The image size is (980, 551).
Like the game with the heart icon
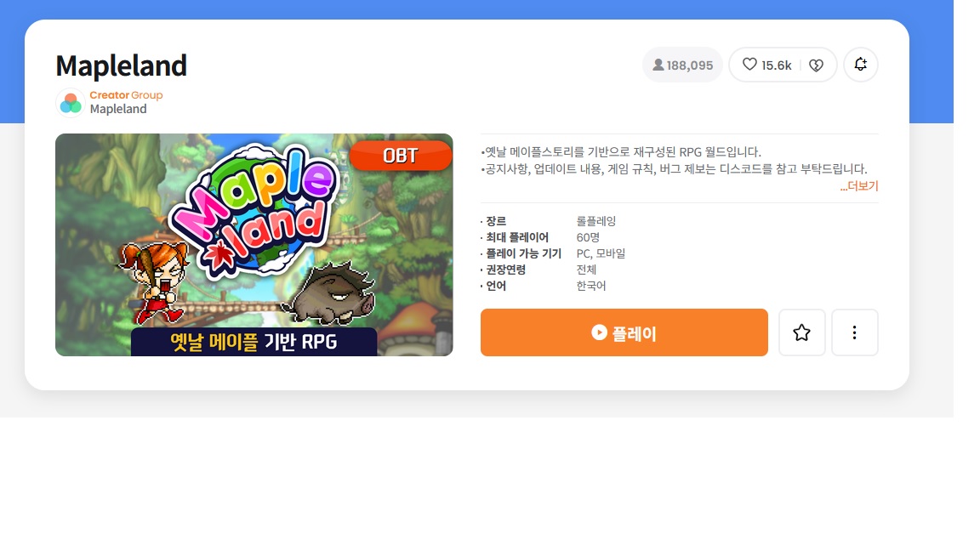pos(749,65)
